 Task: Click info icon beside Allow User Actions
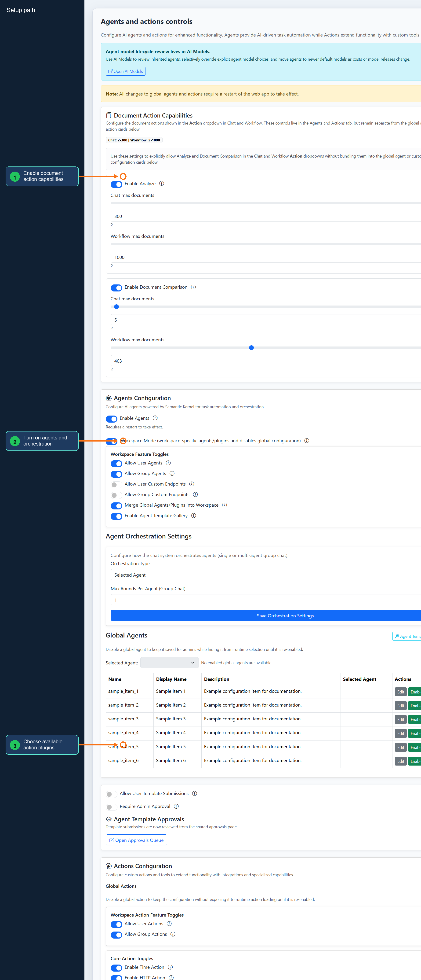point(169,924)
